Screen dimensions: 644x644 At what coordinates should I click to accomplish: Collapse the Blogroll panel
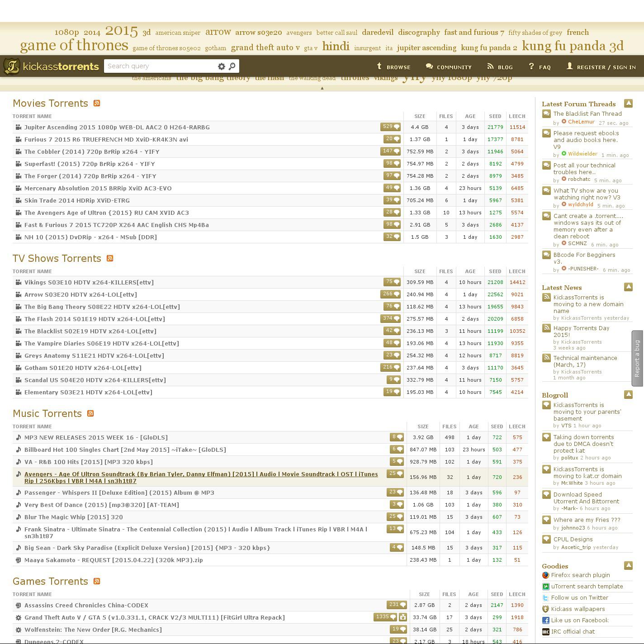[628, 395]
